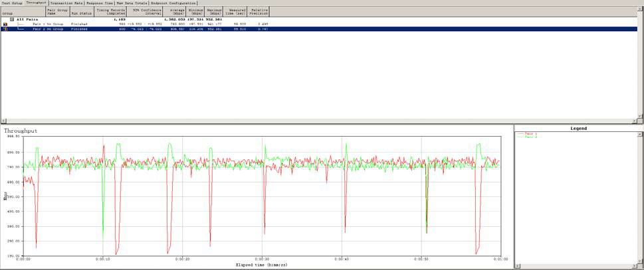Click the Pair 2 row icon
This screenshot has width=644, height=270.
pyautogui.click(x=5, y=29)
